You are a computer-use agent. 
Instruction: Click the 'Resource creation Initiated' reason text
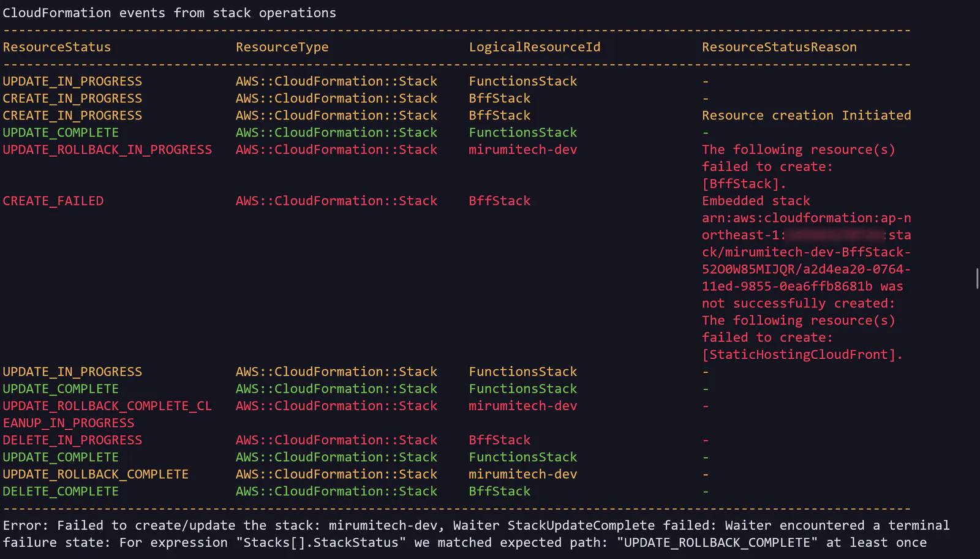[x=807, y=116]
